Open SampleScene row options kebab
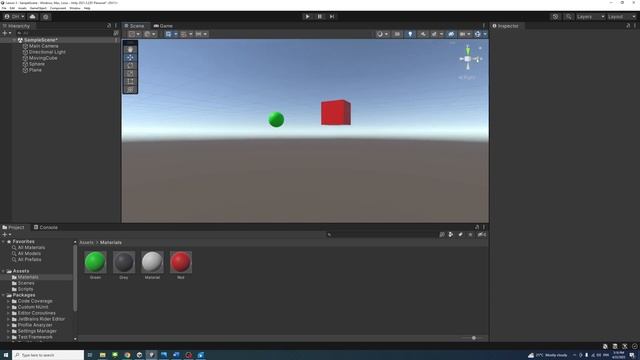The height and width of the screenshot is (360, 640). point(116,40)
